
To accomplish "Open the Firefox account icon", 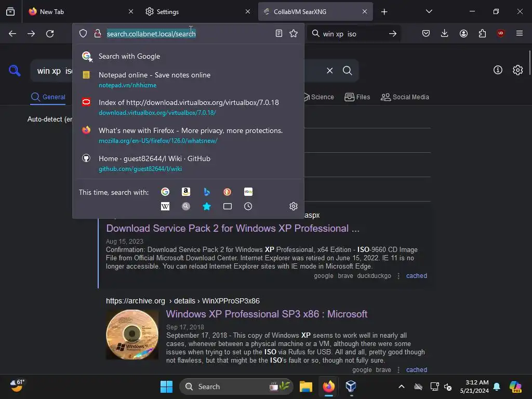I will pos(463,33).
